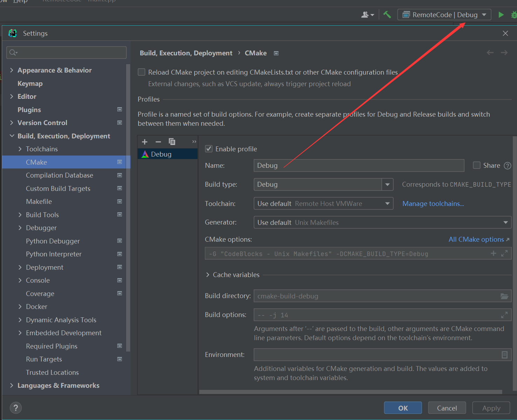517x420 pixels.
Task: Click search icon in settings search box
Action: (x=13, y=53)
